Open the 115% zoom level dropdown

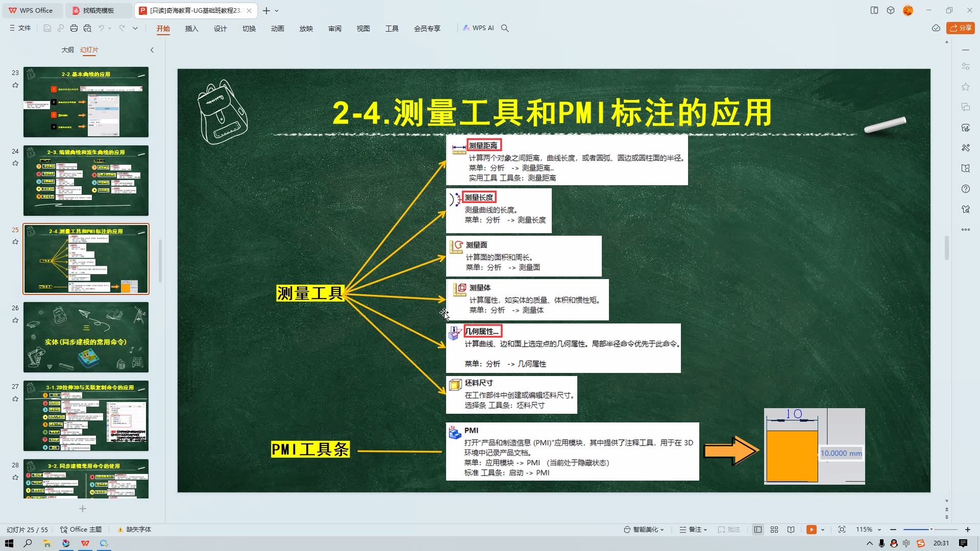click(868, 530)
